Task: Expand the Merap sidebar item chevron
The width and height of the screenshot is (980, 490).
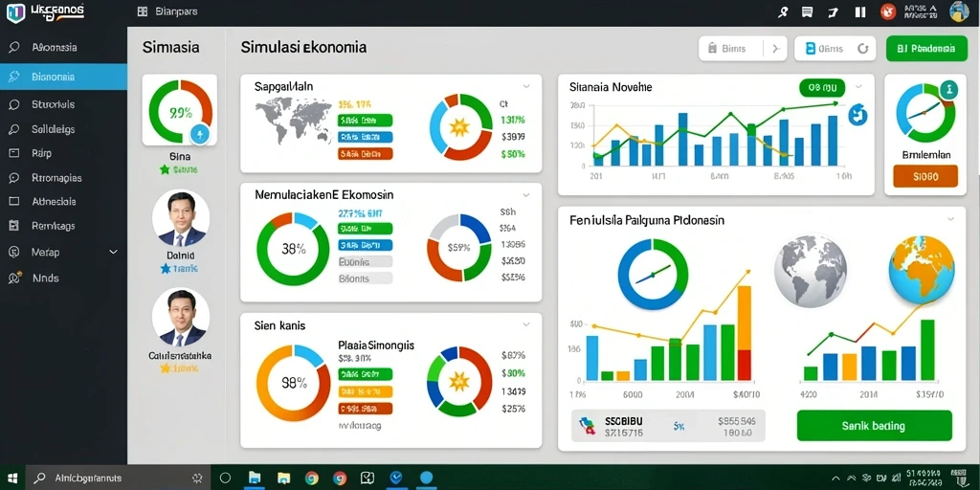Action: (113, 252)
